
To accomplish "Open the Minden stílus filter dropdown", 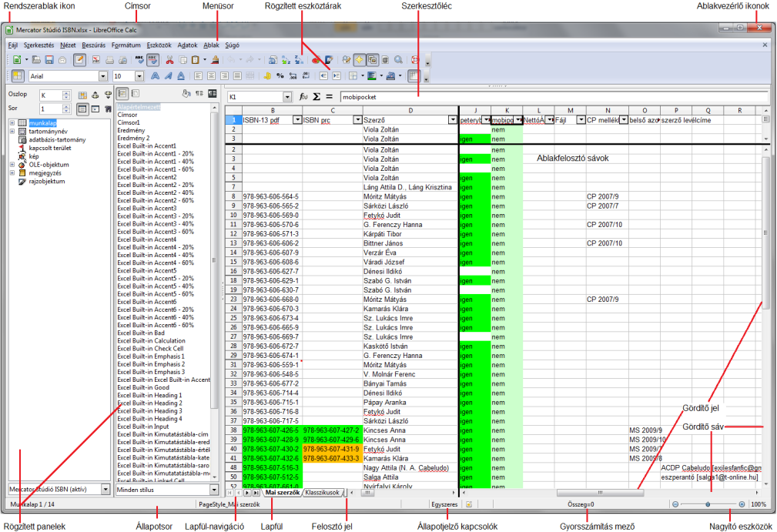I will coord(214,490).
